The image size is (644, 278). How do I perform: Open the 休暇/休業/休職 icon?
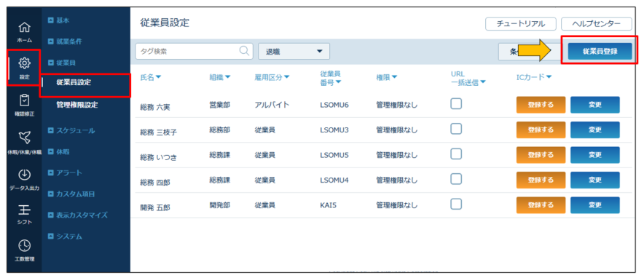tap(25, 138)
